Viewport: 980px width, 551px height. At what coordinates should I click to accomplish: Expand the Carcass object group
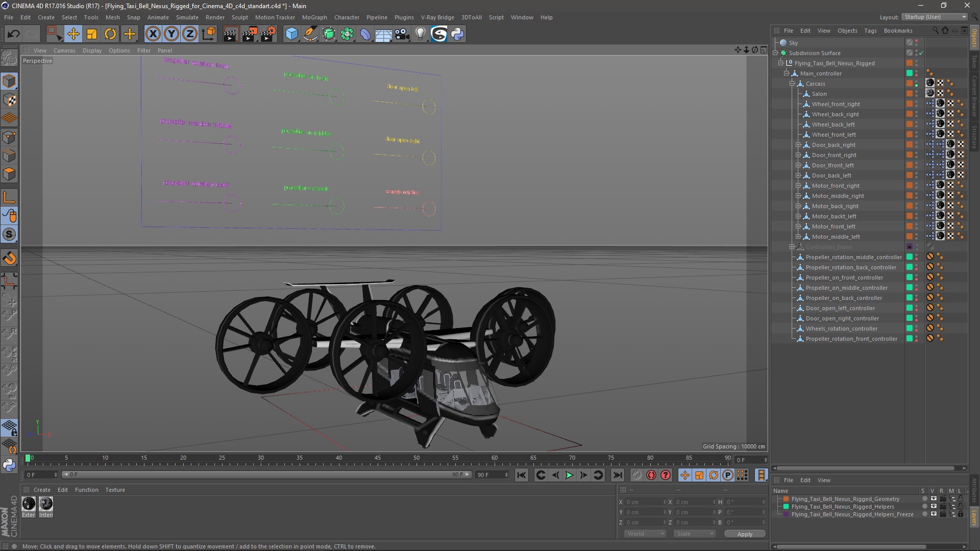(792, 83)
